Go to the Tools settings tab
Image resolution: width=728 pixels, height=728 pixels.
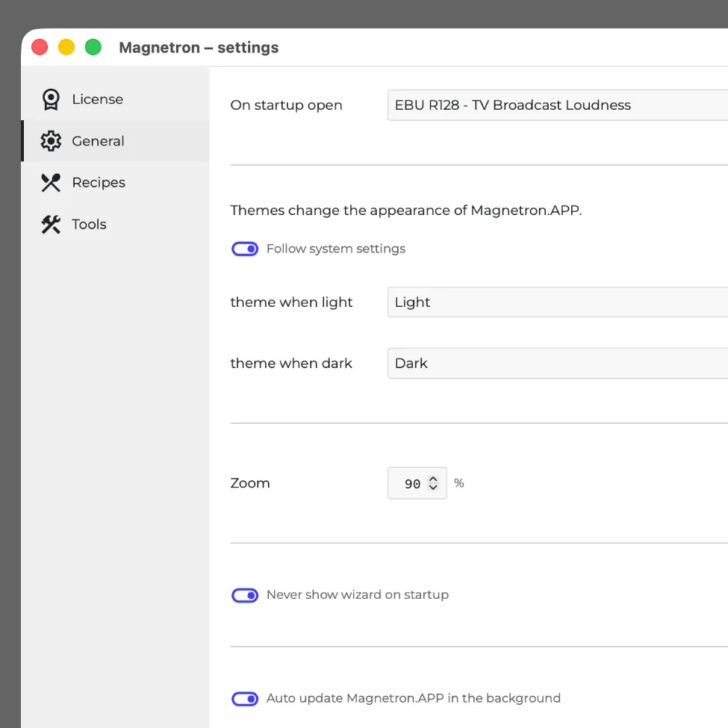pos(89,225)
